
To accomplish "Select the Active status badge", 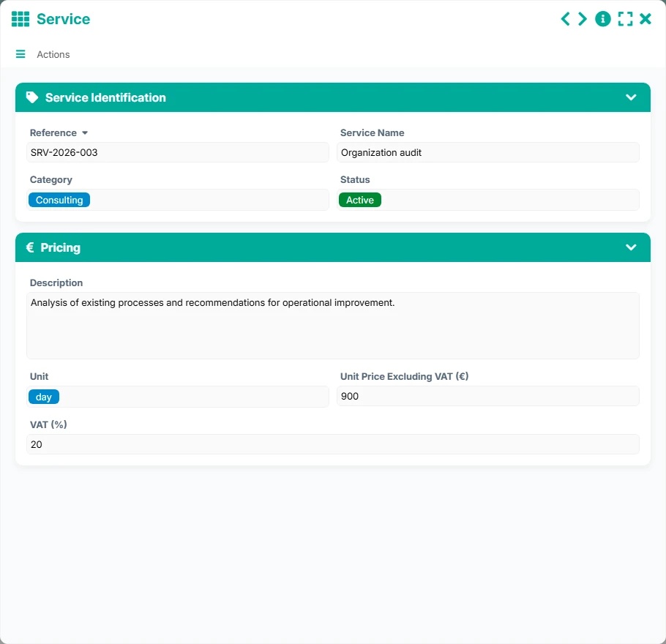I will 360,200.
